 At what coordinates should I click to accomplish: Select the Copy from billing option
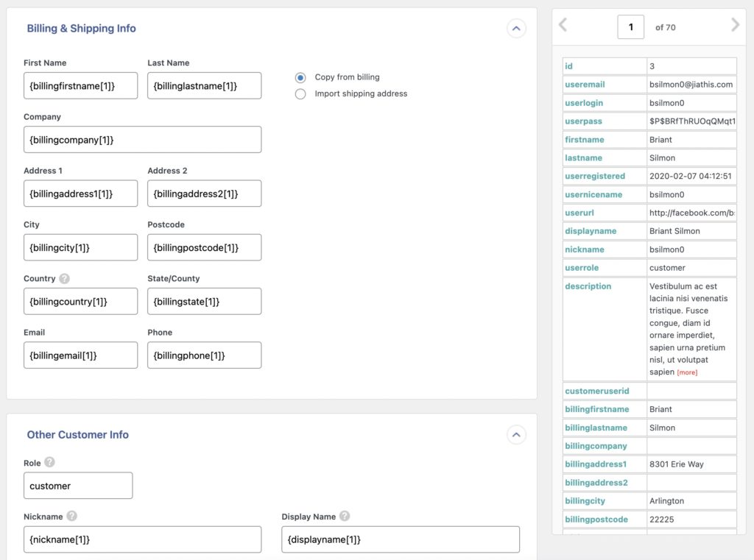point(299,77)
